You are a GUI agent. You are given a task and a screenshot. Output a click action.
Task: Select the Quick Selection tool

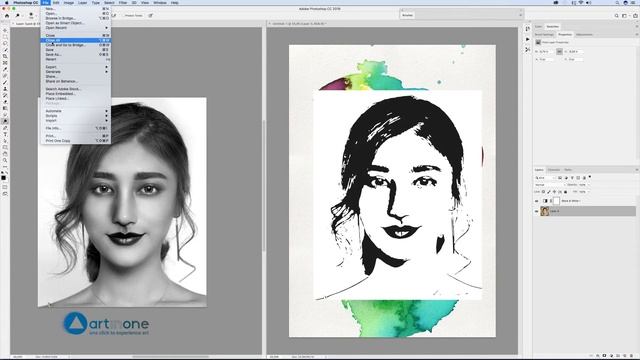click(x=5, y=49)
